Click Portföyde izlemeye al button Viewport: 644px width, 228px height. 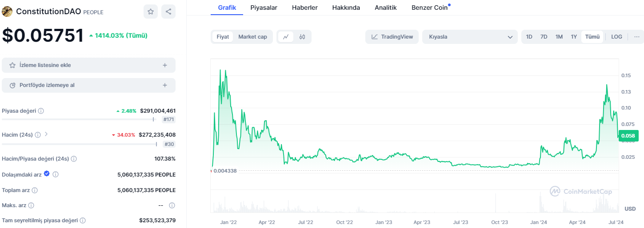pos(88,85)
